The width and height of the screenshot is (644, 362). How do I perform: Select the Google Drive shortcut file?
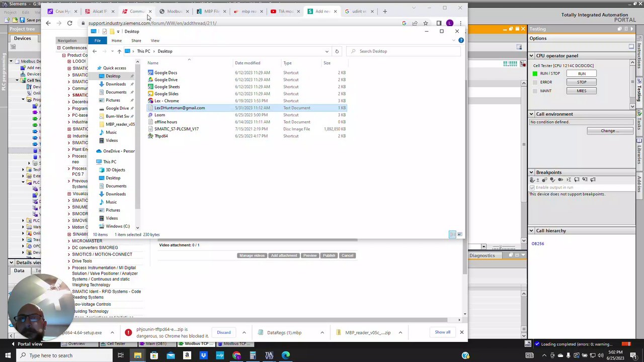pyautogui.click(x=166, y=80)
